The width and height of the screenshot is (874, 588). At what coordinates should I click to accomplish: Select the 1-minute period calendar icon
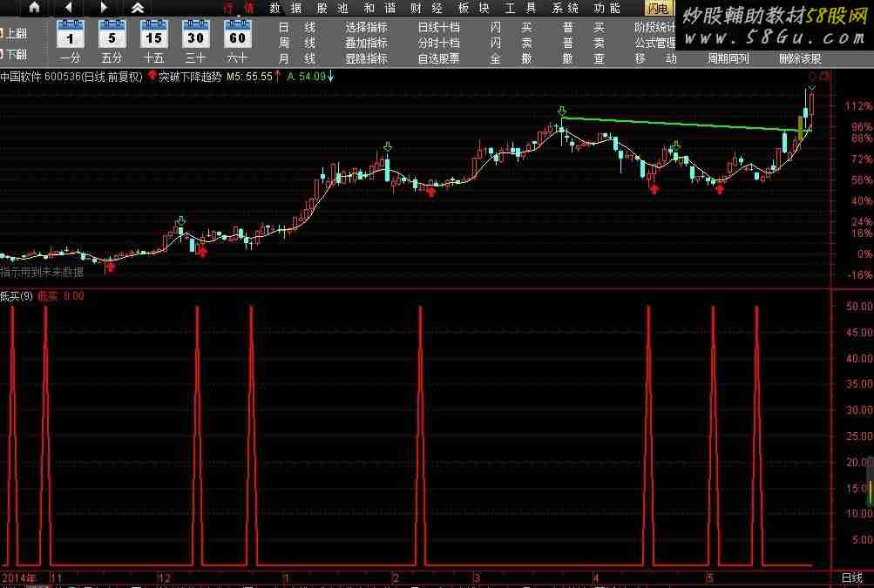click(x=70, y=37)
